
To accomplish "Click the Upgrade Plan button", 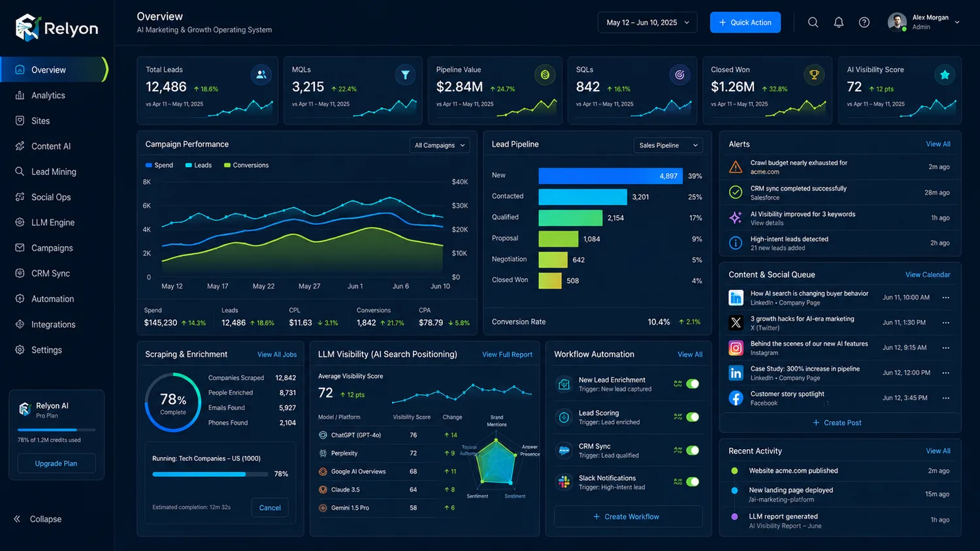I will (x=56, y=464).
